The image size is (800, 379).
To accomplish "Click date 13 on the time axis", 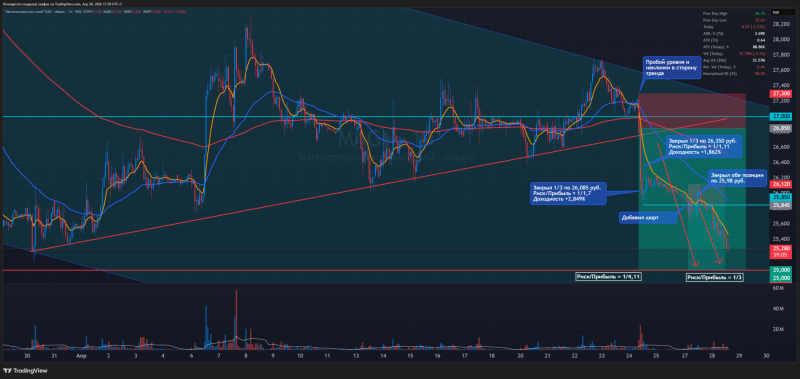I will pos(355,356).
